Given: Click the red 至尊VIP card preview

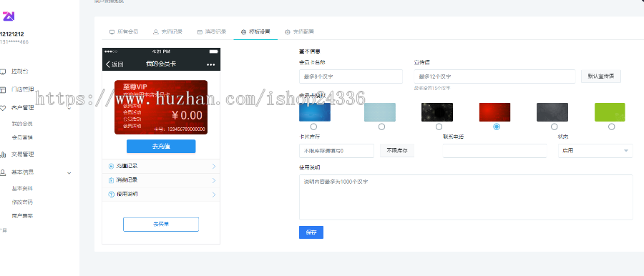Looking at the screenshot, I should point(161,107).
